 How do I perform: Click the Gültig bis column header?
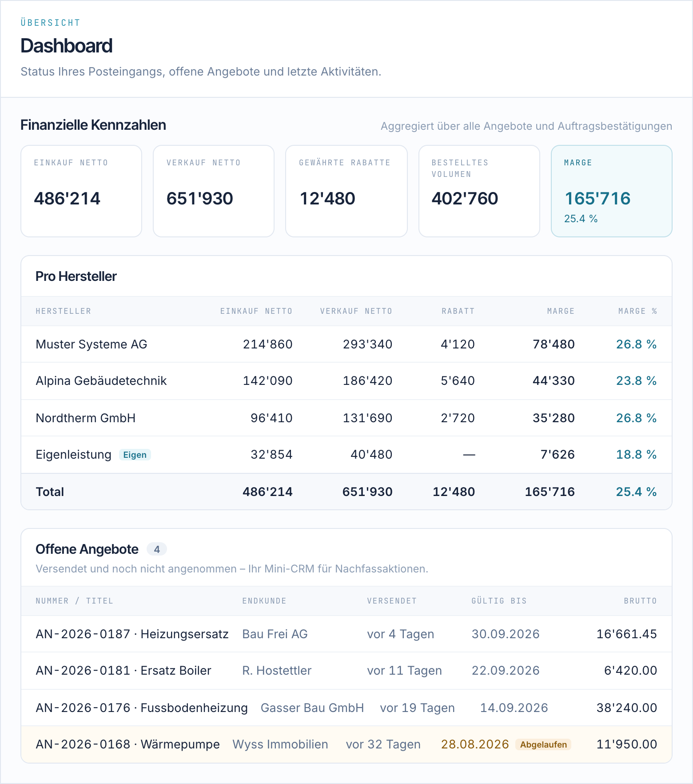tap(499, 601)
